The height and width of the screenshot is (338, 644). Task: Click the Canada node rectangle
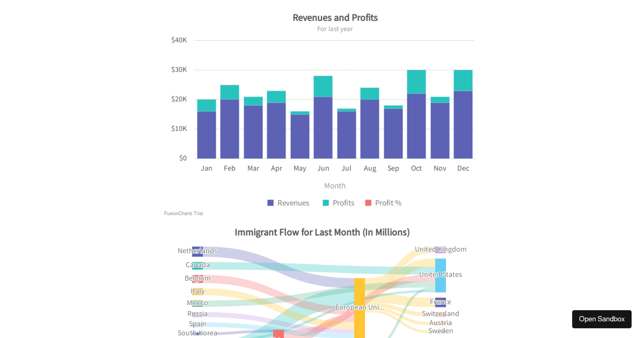coord(197,264)
